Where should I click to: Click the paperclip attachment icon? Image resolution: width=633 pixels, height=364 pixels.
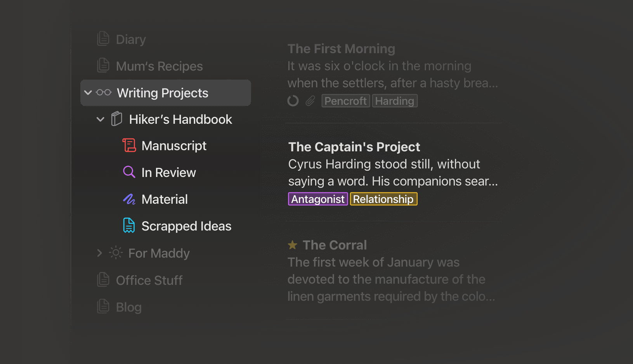[x=310, y=101]
